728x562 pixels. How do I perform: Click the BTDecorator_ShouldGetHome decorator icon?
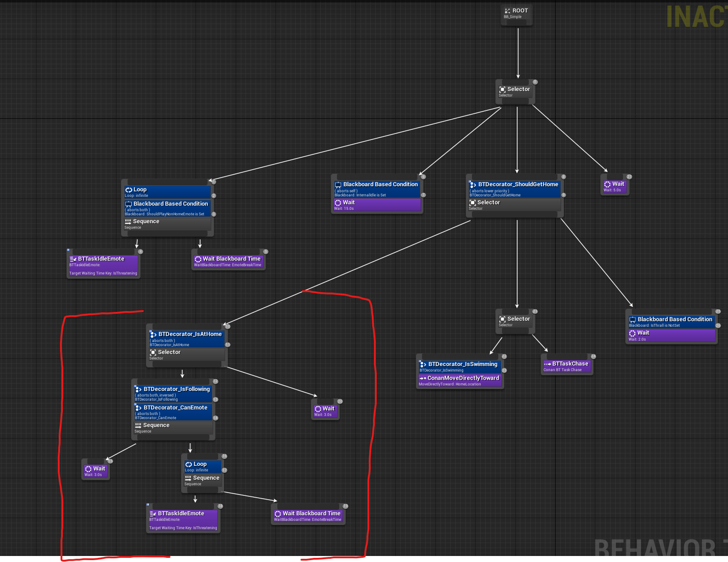pyautogui.click(x=473, y=184)
